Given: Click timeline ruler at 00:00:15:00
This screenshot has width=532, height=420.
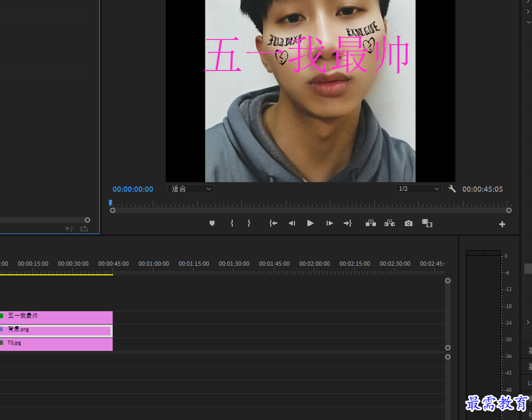Looking at the screenshot, I should pos(33,264).
